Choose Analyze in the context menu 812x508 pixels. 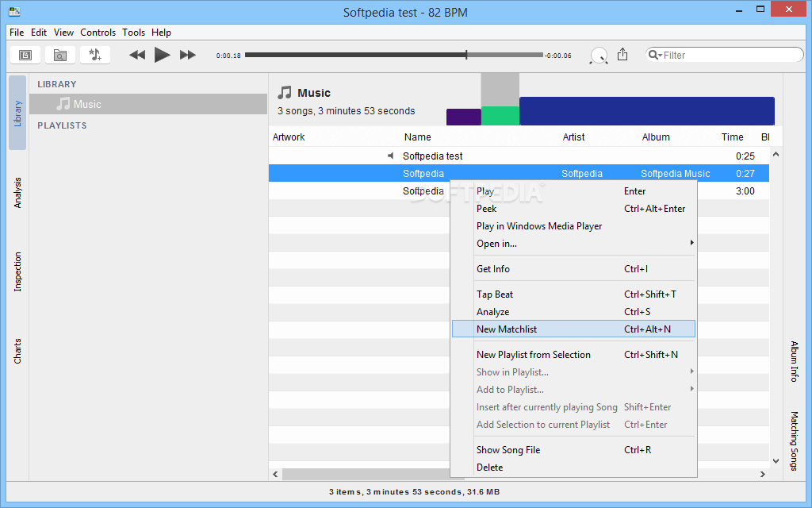pyautogui.click(x=573, y=312)
